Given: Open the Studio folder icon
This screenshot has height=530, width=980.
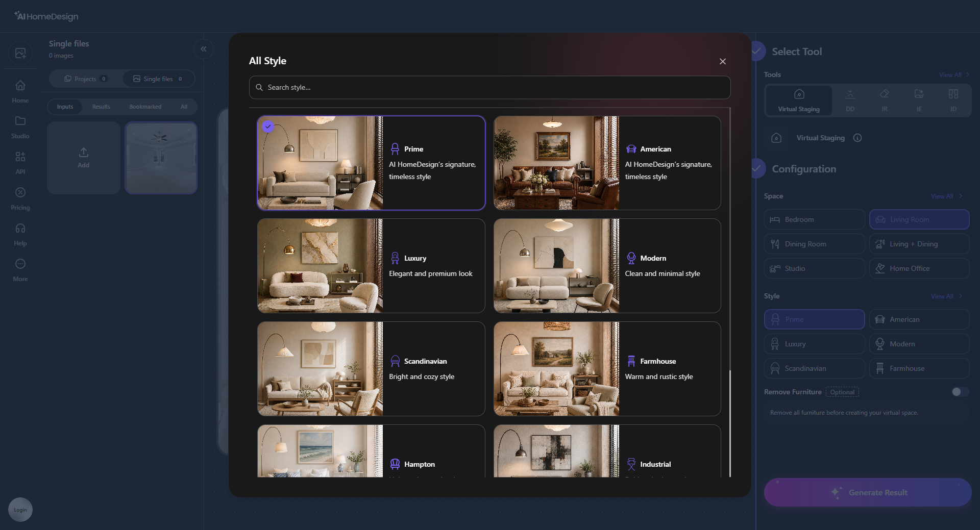Looking at the screenshot, I should 20,121.
